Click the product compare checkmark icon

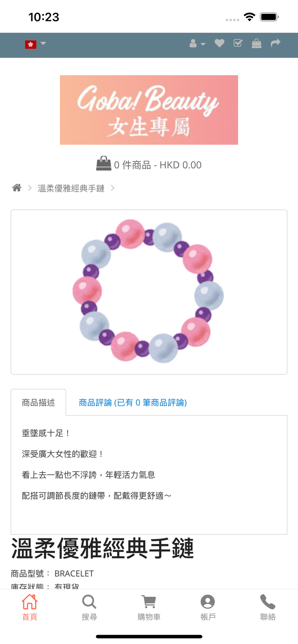point(238,43)
